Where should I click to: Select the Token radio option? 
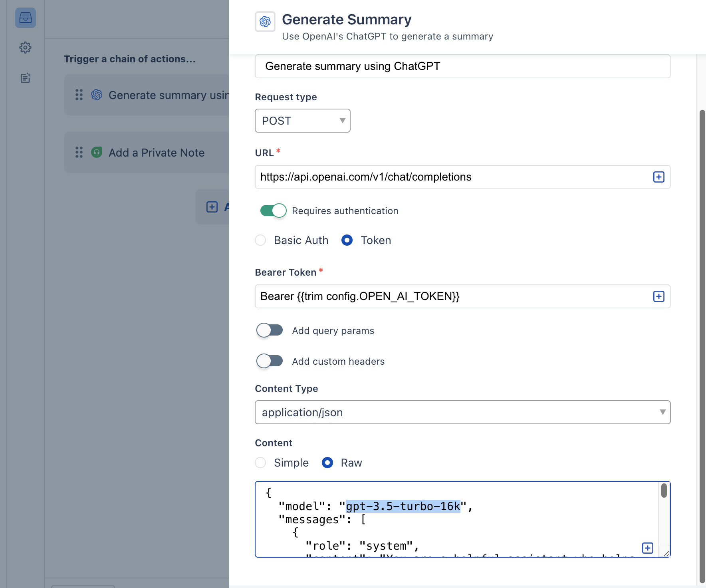pyautogui.click(x=347, y=240)
